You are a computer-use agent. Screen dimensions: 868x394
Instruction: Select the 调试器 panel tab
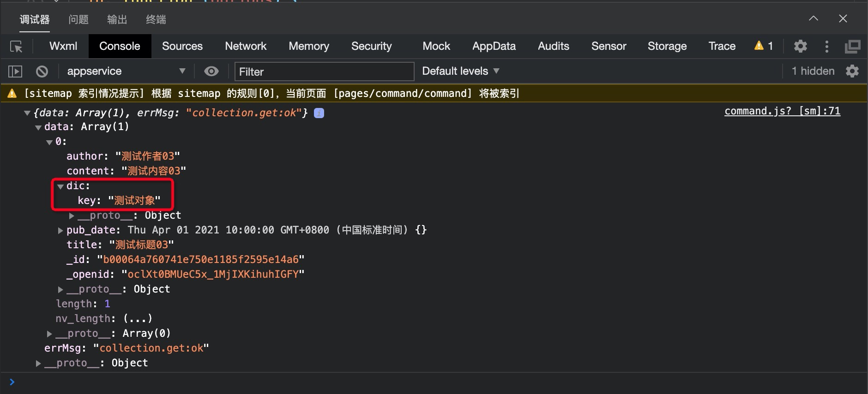[x=35, y=19]
